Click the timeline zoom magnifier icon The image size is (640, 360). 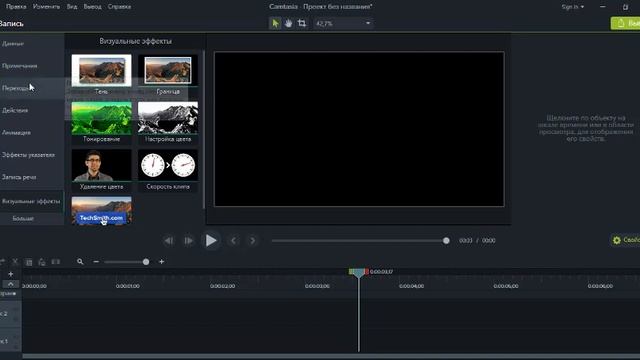pos(80,262)
